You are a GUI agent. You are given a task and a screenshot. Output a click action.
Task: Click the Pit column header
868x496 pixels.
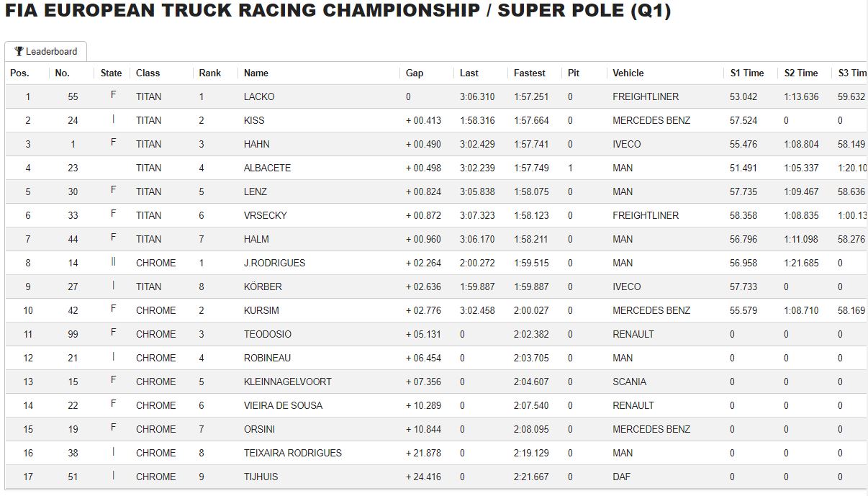[574, 73]
